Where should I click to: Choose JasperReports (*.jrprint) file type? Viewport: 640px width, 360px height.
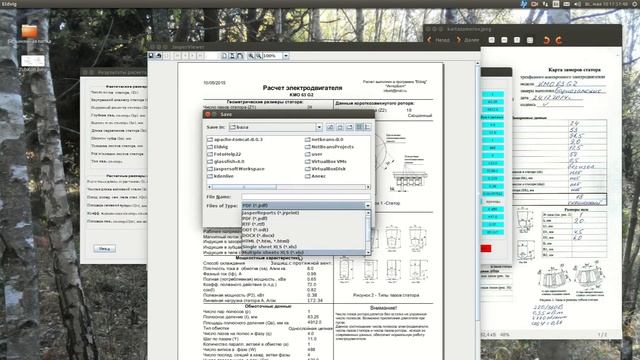tap(303, 213)
